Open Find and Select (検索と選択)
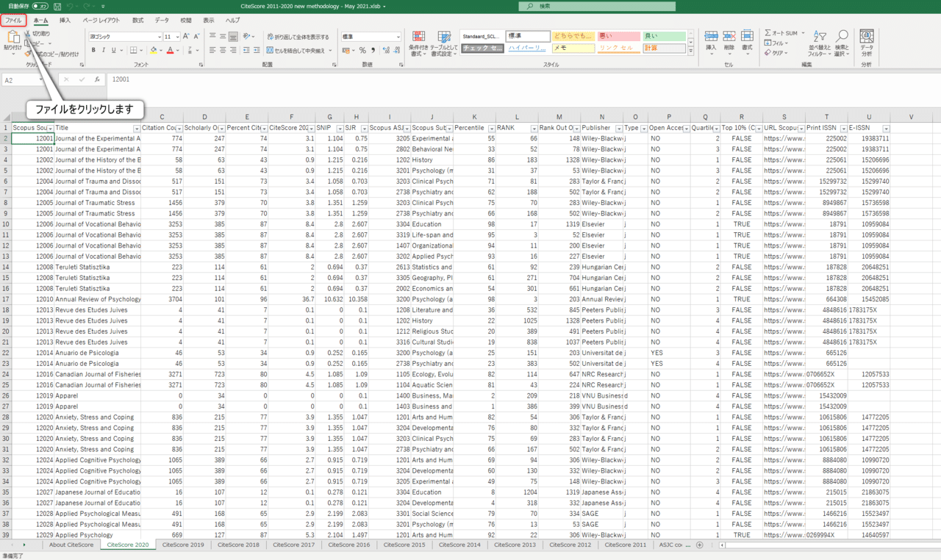The width and height of the screenshot is (941, 560). 842,43
